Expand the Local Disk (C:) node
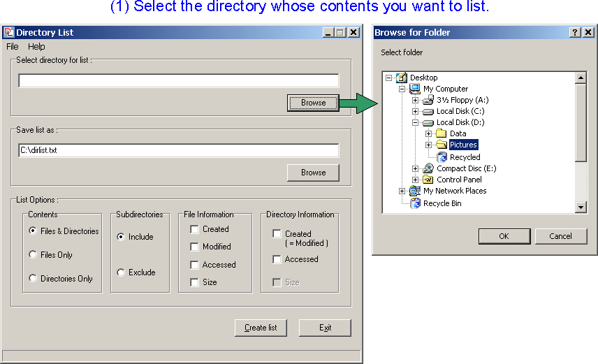598x364 pixels. click(x=416, y=111)
